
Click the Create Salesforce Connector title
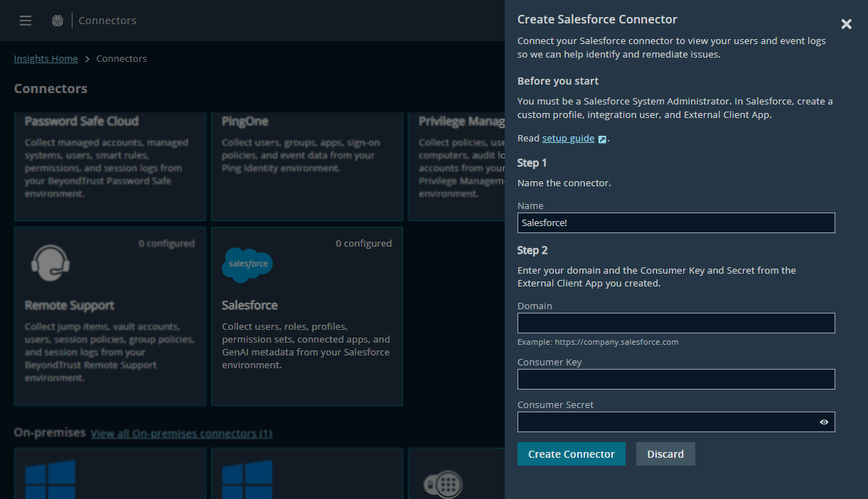tap(597, 19)
